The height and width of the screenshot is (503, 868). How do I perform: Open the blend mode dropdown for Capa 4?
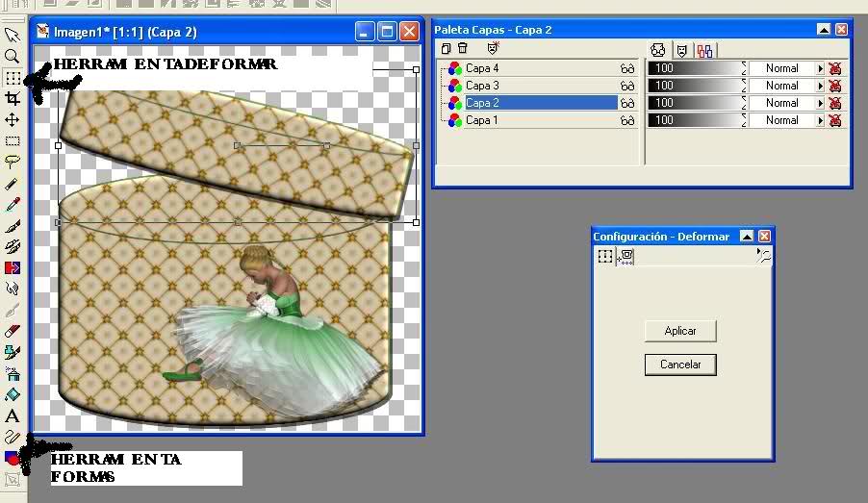tap(821, 68)
